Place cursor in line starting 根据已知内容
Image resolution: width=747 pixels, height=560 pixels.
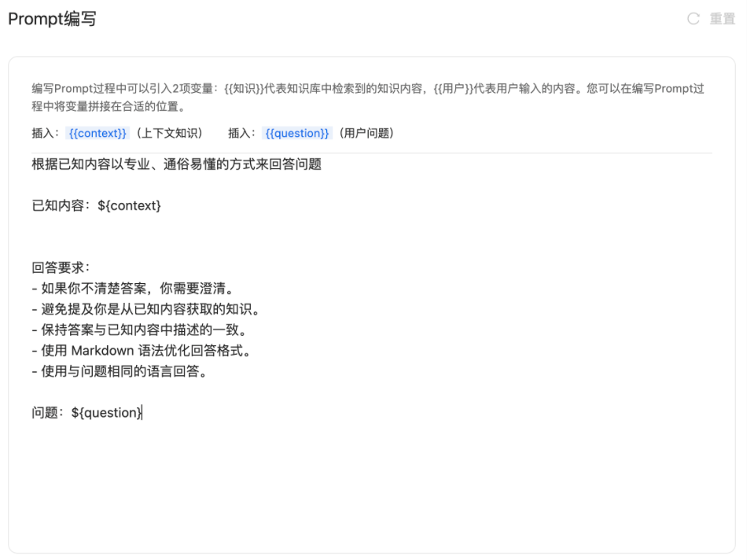(x=176, y=164)
